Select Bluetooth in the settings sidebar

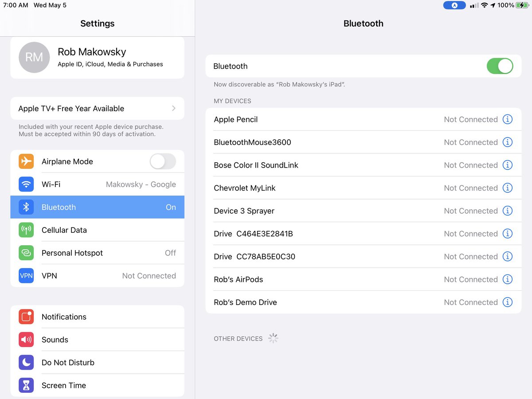98,207
